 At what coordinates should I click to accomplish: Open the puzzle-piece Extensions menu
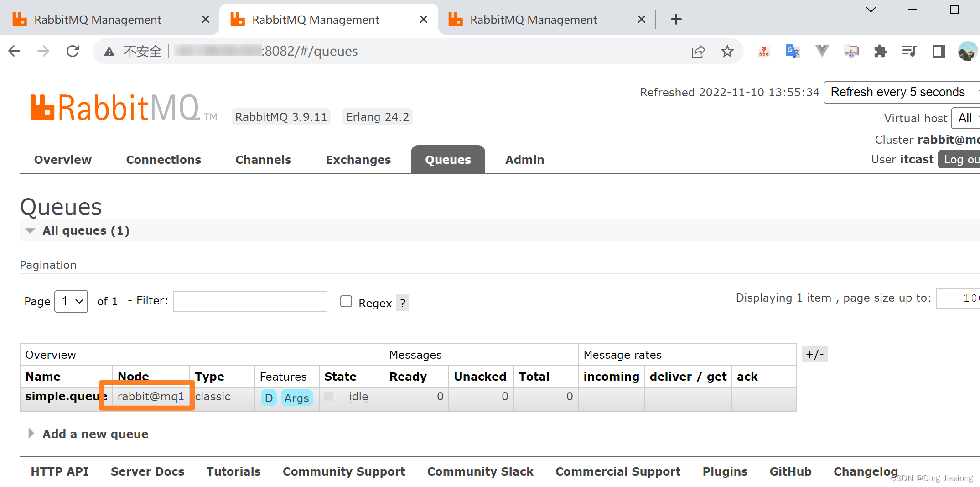coord(881,51)
